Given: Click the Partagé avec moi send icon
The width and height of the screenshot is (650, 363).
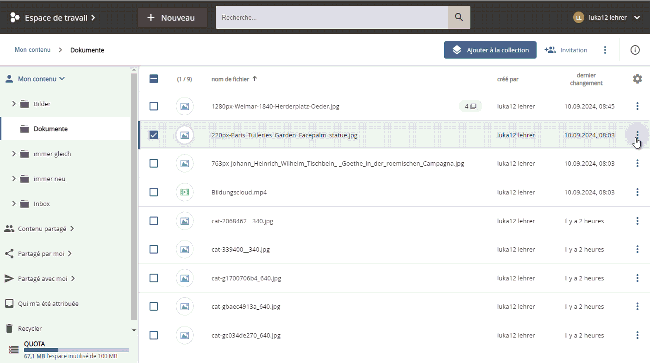Looking at the screenshot, I should tap(9, 278).
